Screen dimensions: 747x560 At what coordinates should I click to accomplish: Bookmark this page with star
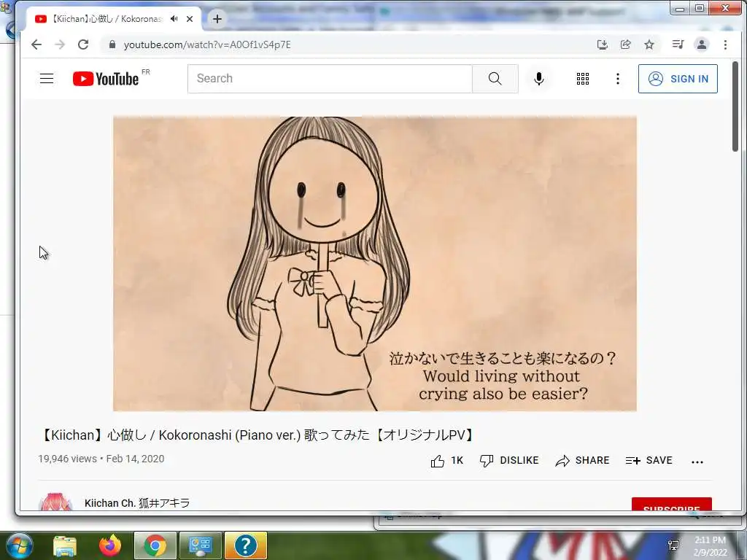[x=649, y=44]
